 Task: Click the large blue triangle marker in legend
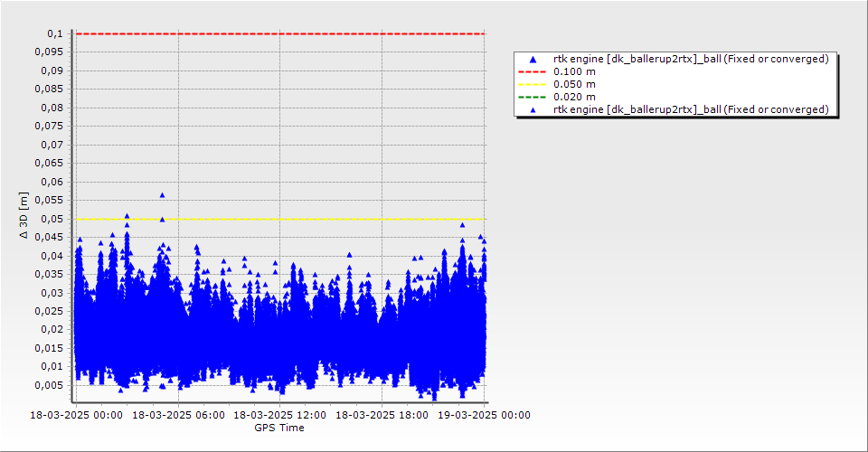pyautogui.click(x=533, y=59)
